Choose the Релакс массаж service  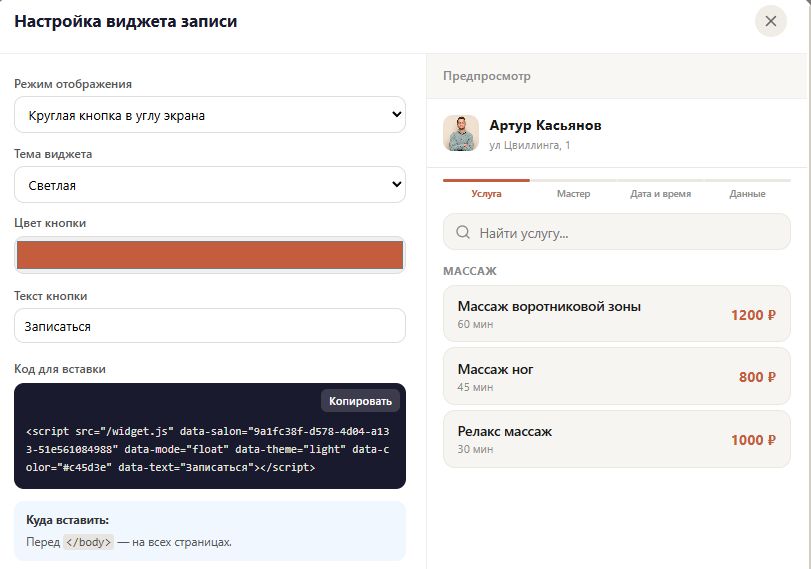(617, 439)
